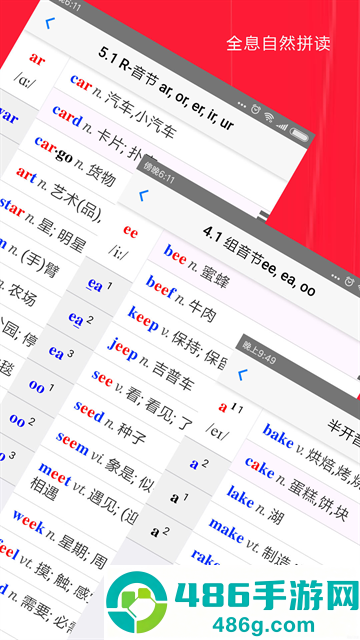The image size is (360, 640).
Task: Select the 'ea 3' sound tab
Action: tap(61, 352)
